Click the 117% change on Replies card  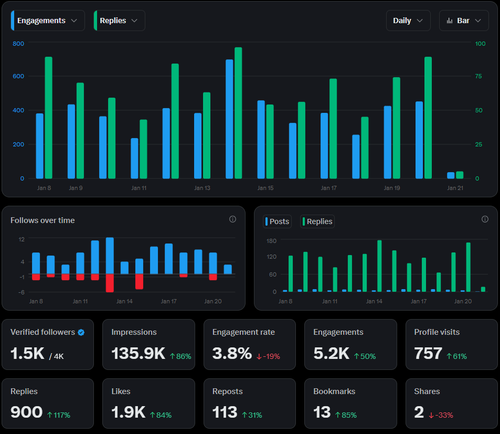59,415
